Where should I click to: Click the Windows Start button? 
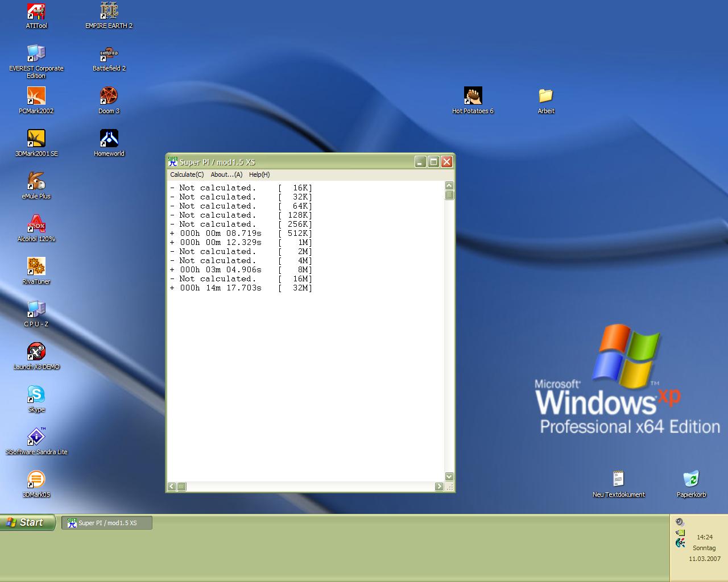27,522
